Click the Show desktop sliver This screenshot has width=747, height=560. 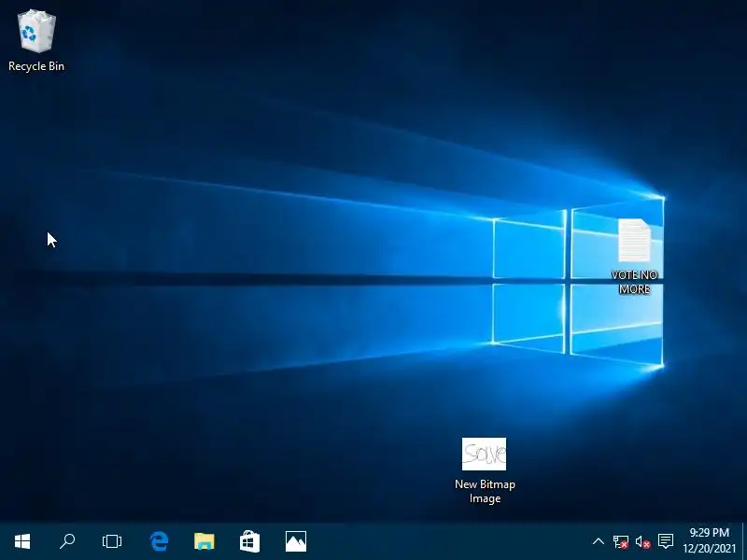coord(744,541)
